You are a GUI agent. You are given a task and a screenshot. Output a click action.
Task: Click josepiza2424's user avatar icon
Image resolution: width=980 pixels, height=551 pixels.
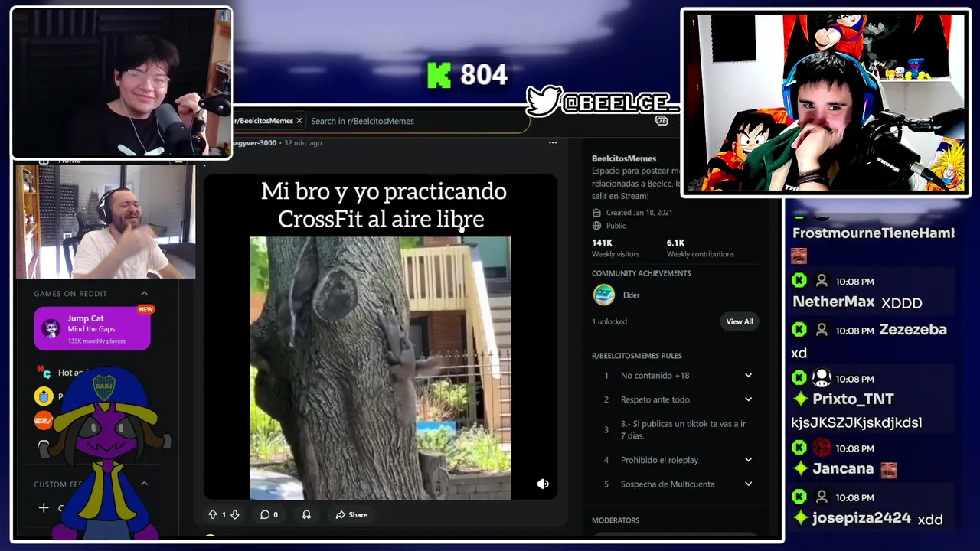click(x=822, y=497)
